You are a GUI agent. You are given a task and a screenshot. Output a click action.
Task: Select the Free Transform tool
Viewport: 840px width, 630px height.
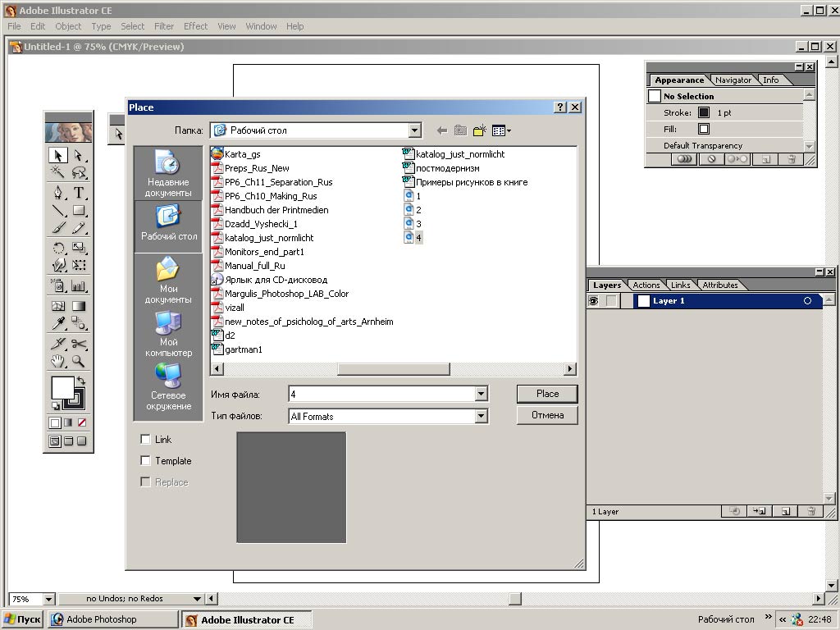[79, 265]
